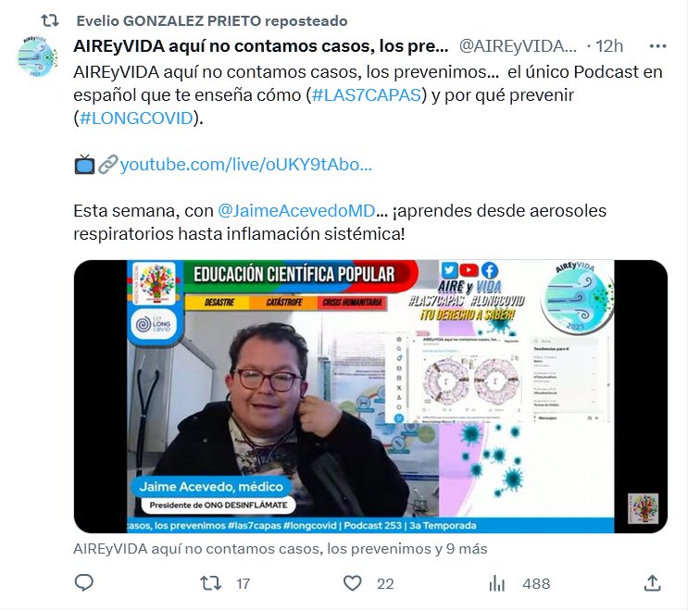The width and height of the screenshot is (700, 611).
Task: Click the repost icon beside Evelio's name
Action: (x=50, y=20)
